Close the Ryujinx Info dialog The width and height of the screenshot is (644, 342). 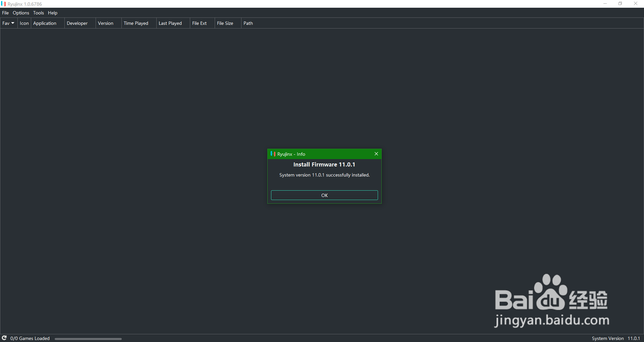(376, 154)
